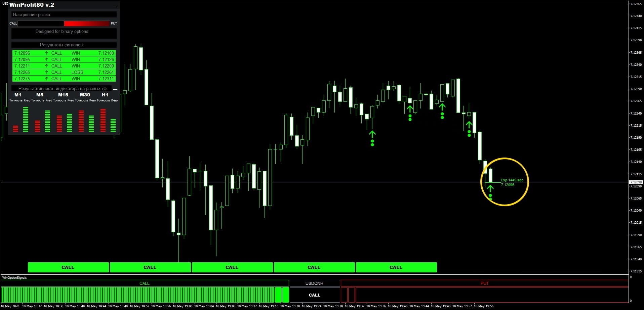644x310 pixels.
Task: Click up arrow in the 7.12211 result row
Action: click(x=46, y=66)
